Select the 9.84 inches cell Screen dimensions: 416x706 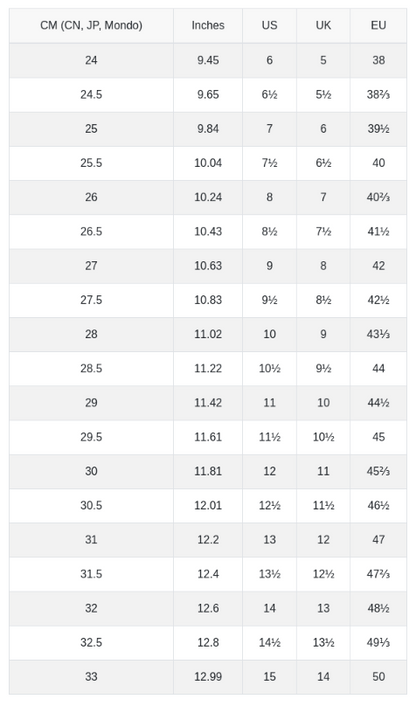coord(208,129)
